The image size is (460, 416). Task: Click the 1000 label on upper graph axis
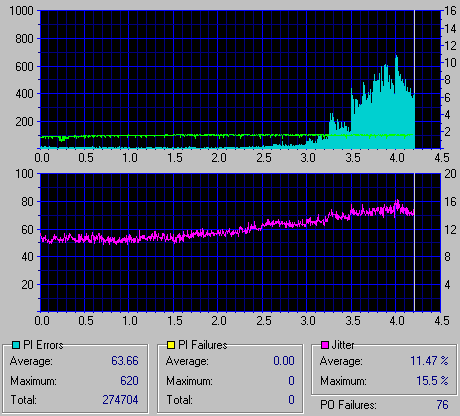click(21, 11)
